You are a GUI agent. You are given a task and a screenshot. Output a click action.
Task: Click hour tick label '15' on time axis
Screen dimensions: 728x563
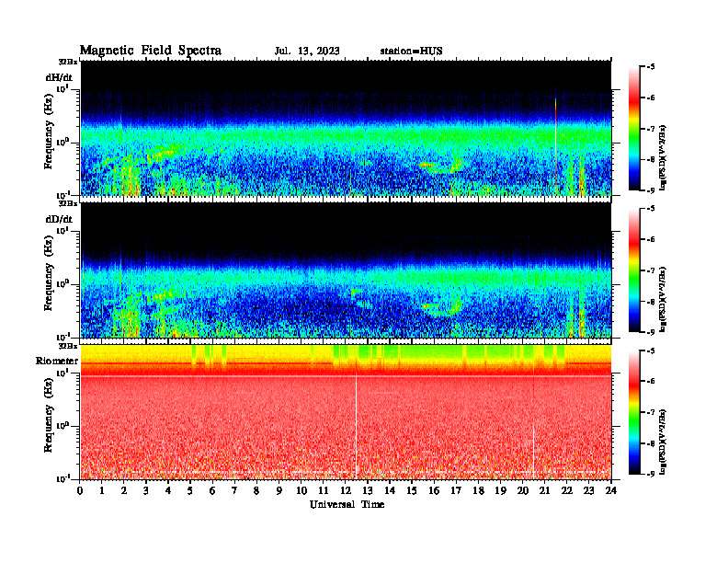coord(412,491)
